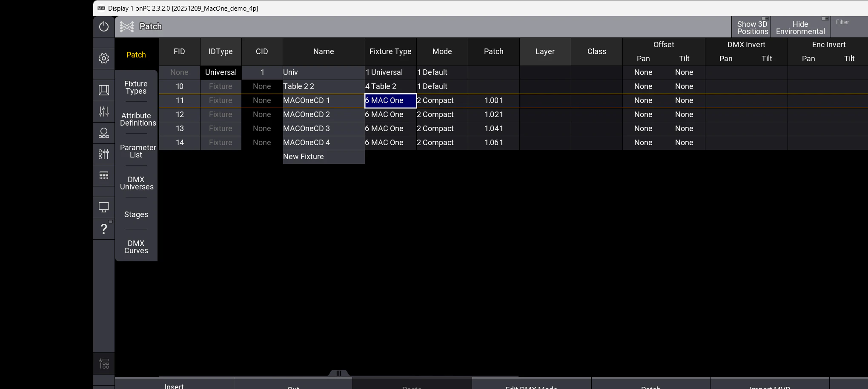Click the Patch title bar icon
Viewport: 868px width, 389px height.
(x=127, y=27)
